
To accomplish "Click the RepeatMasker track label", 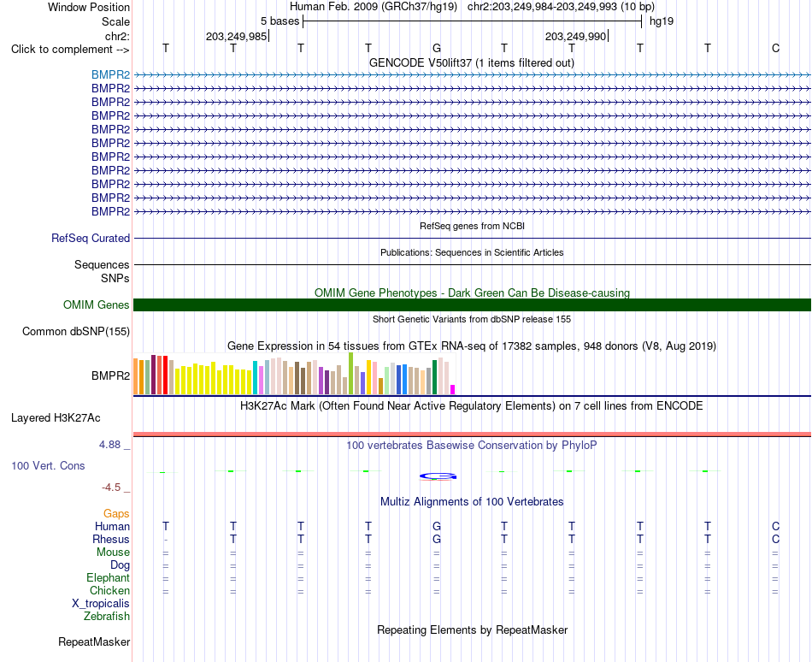I will (x=94, y=641).
